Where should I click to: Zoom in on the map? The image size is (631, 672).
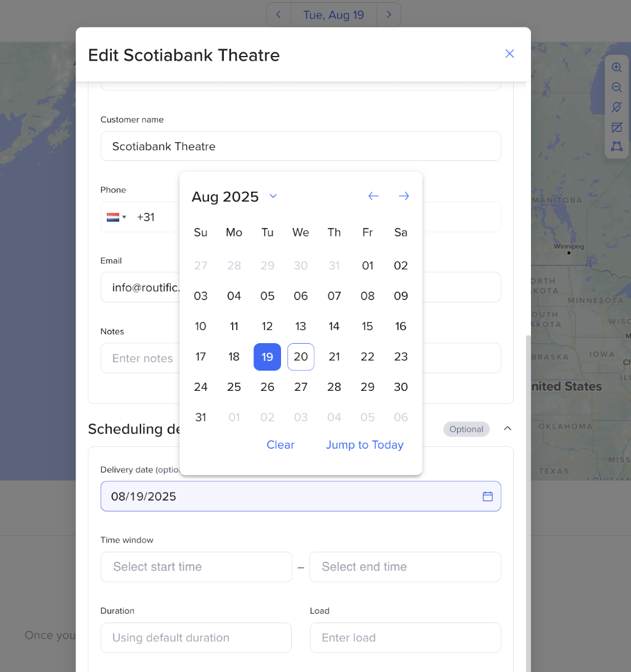(617, 67)
